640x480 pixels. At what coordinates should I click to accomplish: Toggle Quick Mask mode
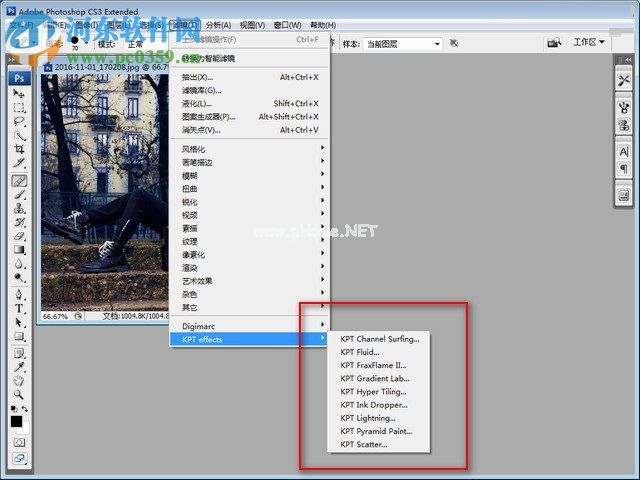(19, 442)
